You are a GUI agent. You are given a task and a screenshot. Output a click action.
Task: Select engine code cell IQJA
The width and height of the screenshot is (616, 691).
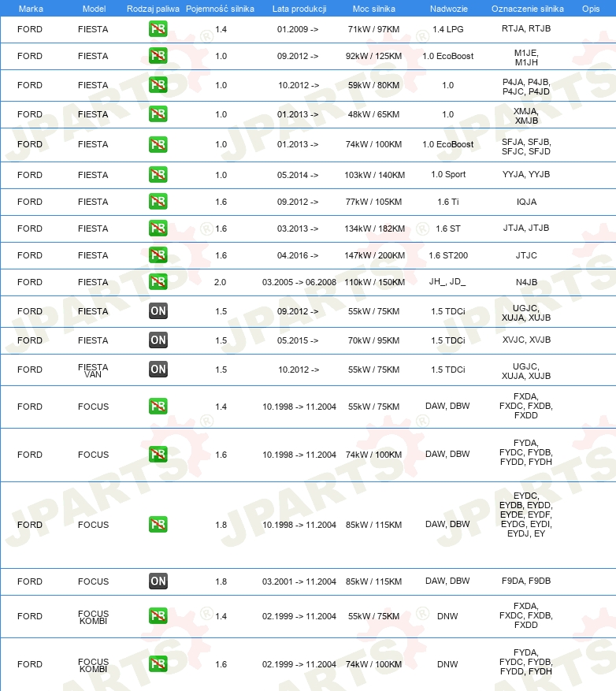coord(526,202)
